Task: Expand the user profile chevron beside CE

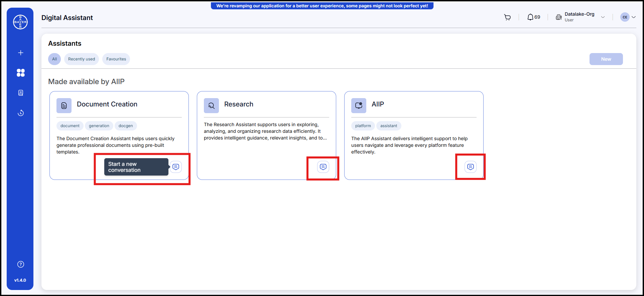Action: (x=634, y=17)
